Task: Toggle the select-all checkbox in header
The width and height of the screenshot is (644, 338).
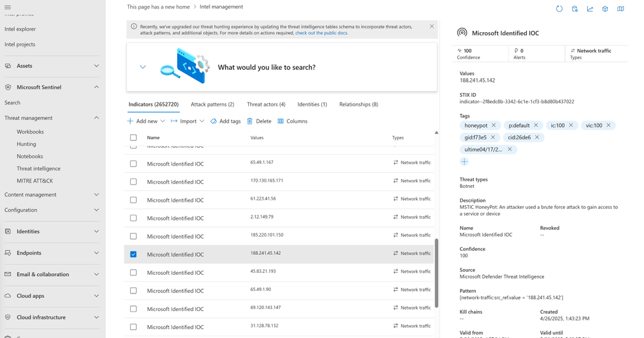Action: tap(133, 138)
